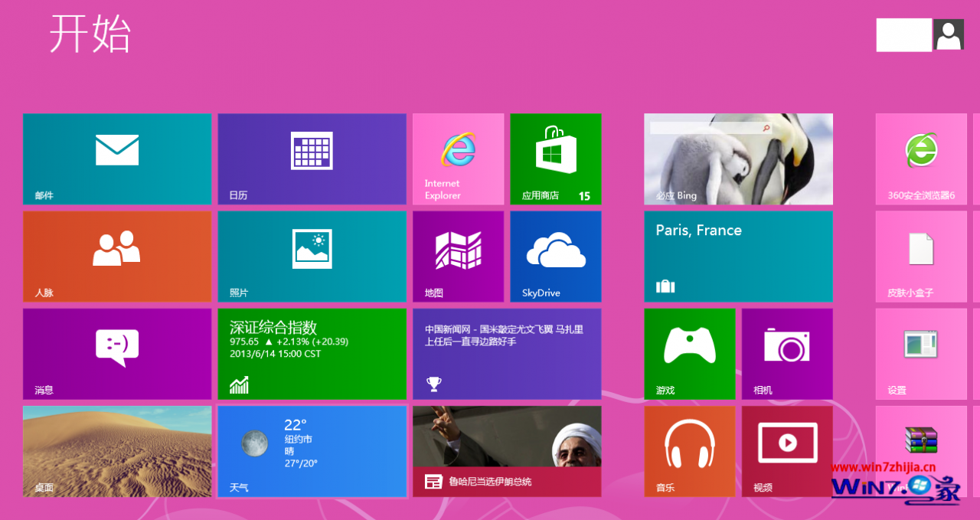Open the Photos (照片) tile
980x520 pixels.
point(312,257)
